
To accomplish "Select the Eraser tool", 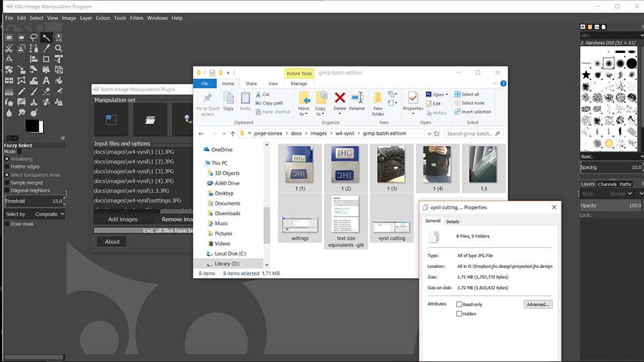I will (46, 92).
